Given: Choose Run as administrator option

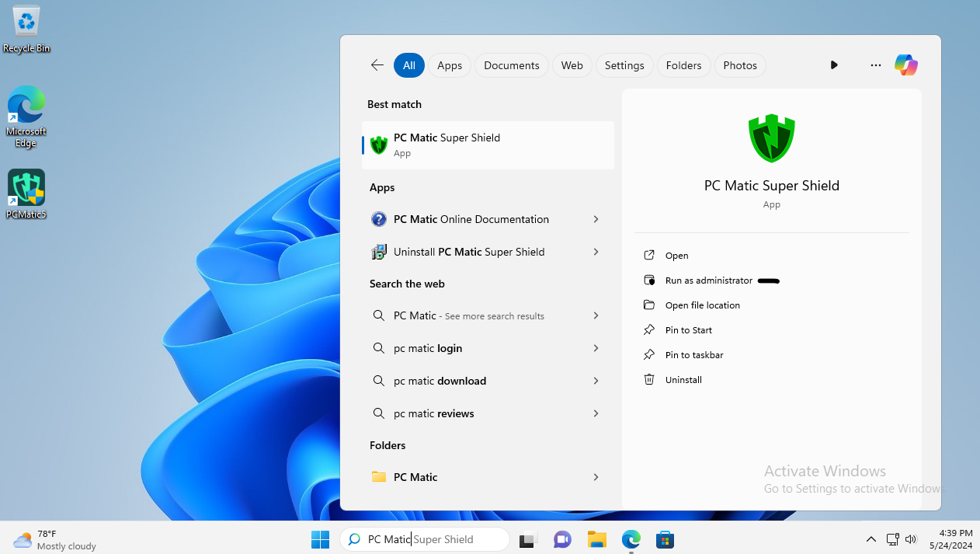Looking at the screenshot, I should (708, 280).
